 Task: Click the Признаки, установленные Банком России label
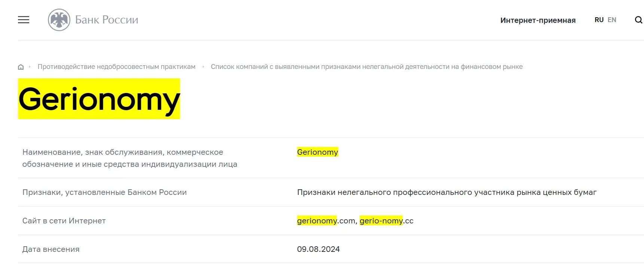(x=104, y=192)
